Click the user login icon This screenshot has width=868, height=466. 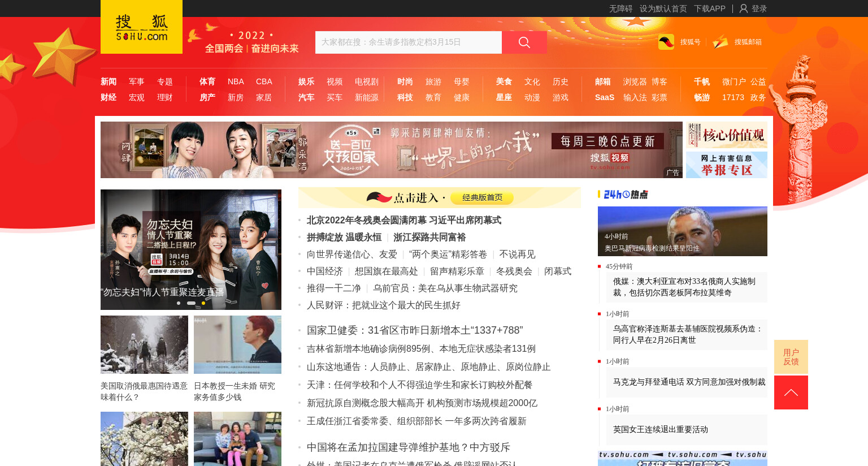[x=744, y=8]
